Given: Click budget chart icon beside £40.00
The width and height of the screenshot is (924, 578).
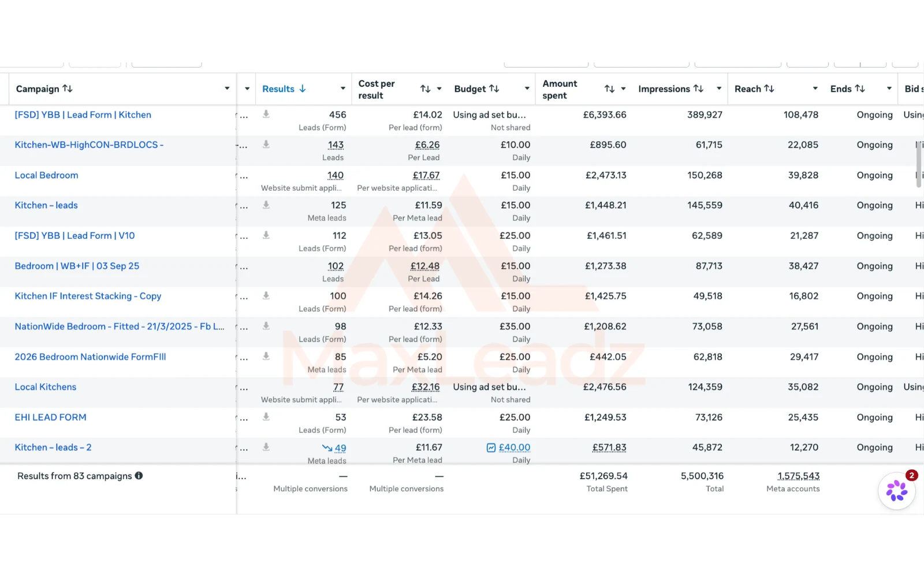Looking at the screenshot, I should [x=491, y=447].
